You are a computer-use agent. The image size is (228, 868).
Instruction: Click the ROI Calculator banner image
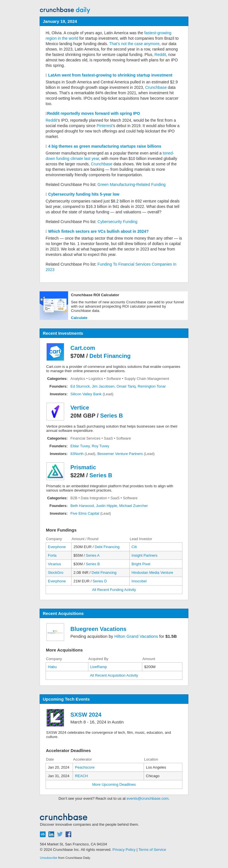click(x=54, y=306)
